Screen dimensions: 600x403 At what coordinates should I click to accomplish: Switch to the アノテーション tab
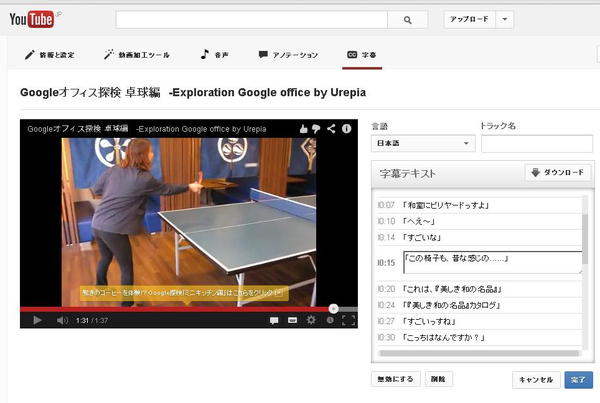[x=288, y=54]
